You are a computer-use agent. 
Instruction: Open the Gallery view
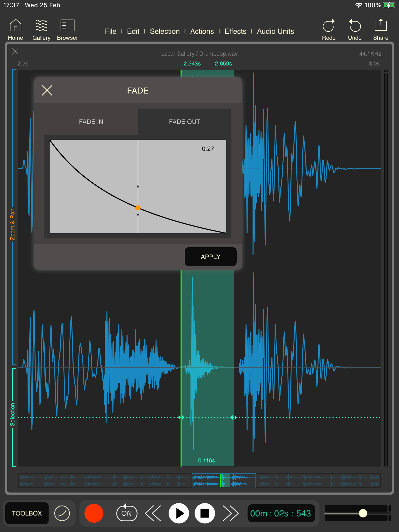(41, 30)
